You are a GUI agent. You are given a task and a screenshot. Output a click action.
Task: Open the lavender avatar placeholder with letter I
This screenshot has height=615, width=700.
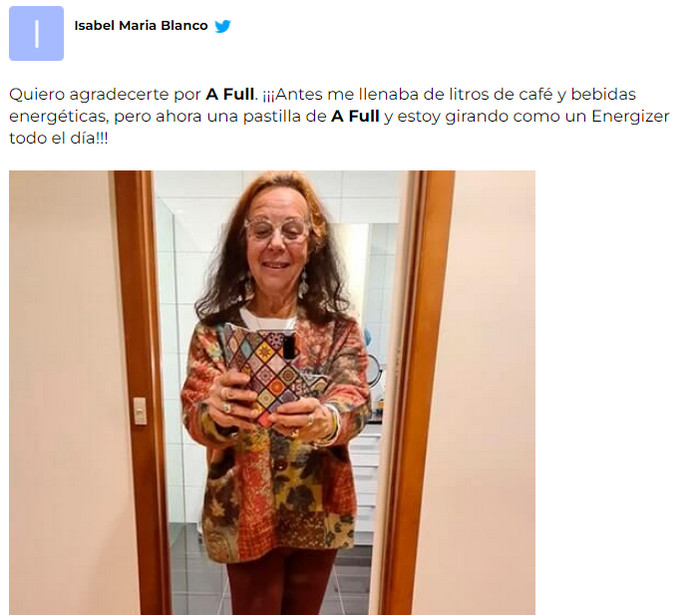pyautogui.click(x=36, y=33)
